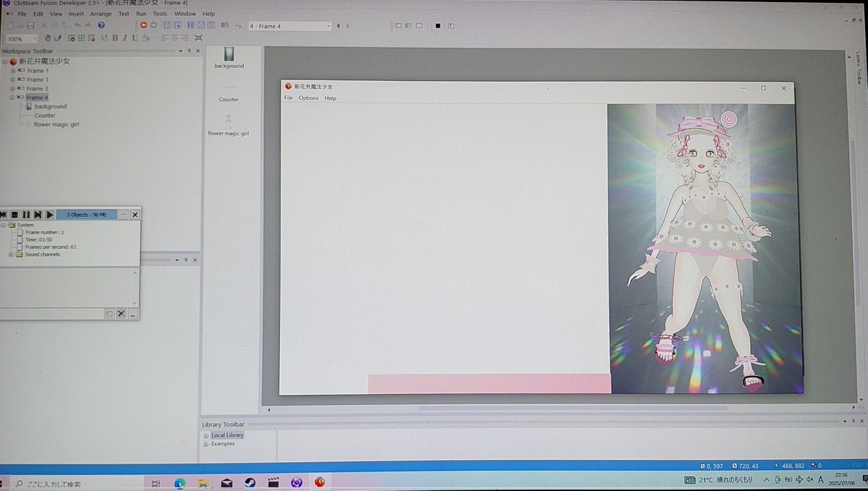
Task: Click the red Run Application icon in toolbar
Action: point(143,25)
